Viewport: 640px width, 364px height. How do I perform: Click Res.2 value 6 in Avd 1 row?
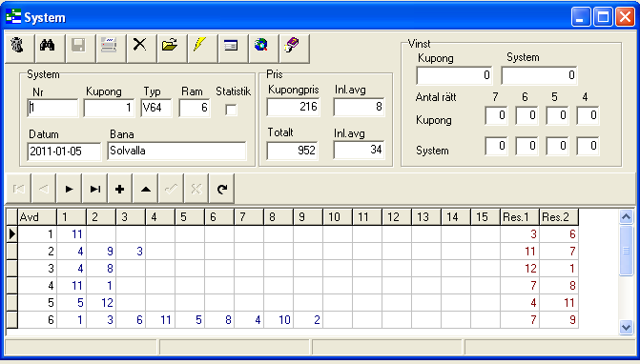559,234
